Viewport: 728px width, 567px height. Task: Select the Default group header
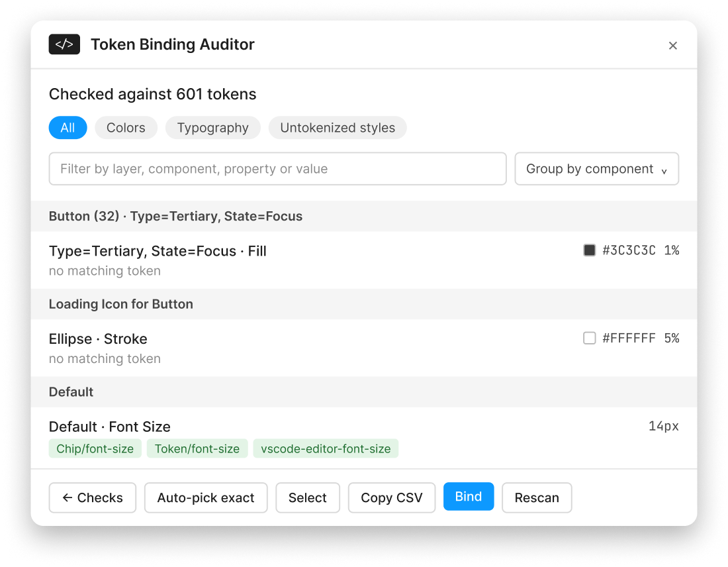[364, 391]
